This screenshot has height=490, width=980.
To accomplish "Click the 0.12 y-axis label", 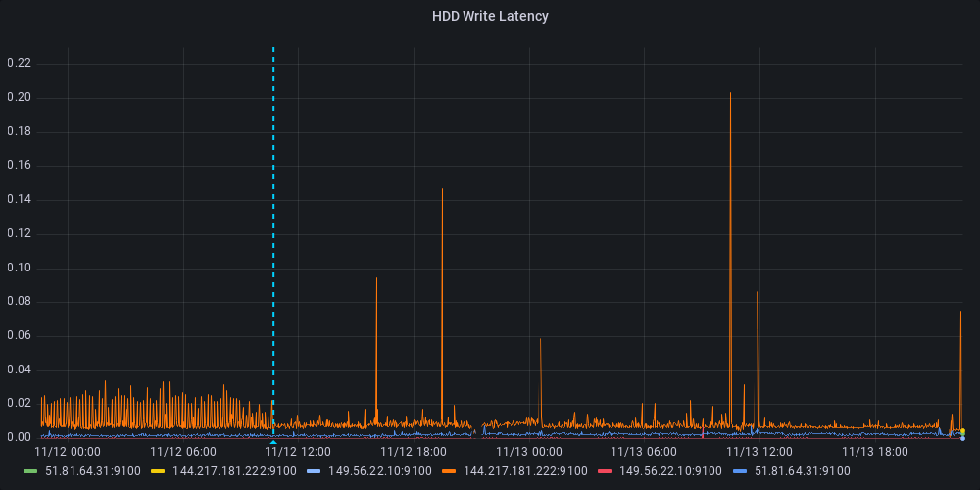I will [20, 234].
